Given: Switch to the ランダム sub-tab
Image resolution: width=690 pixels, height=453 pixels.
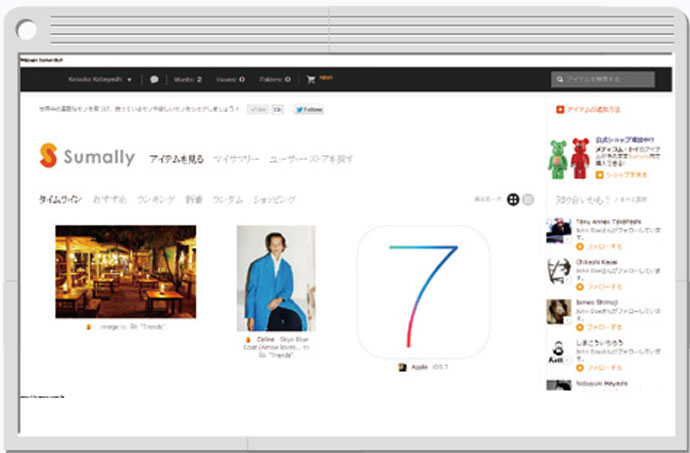Looking at the screenshot, I should coord(228,199).
